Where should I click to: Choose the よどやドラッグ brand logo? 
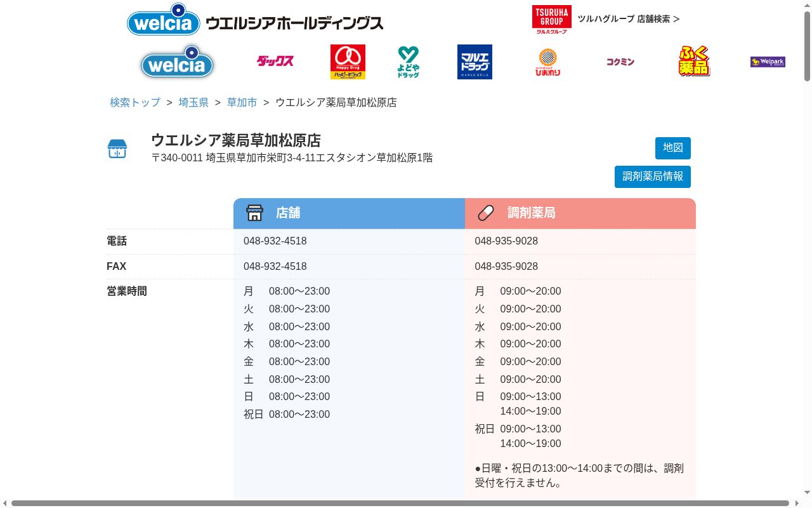point(409,62)
